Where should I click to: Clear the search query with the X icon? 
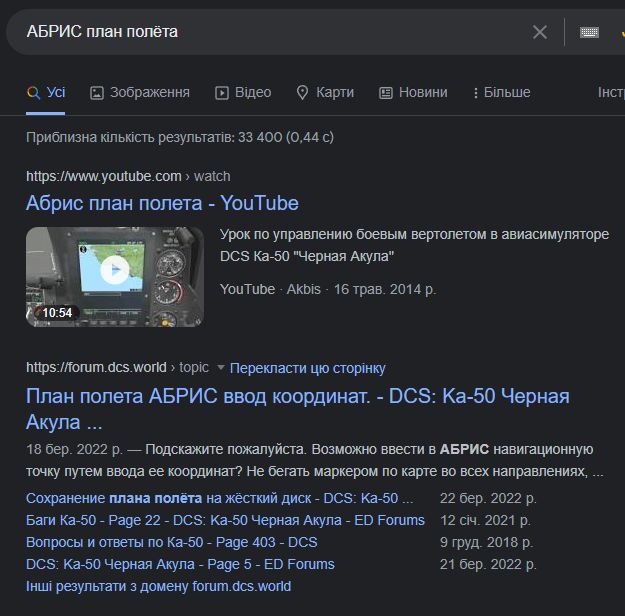coord(540,32)
